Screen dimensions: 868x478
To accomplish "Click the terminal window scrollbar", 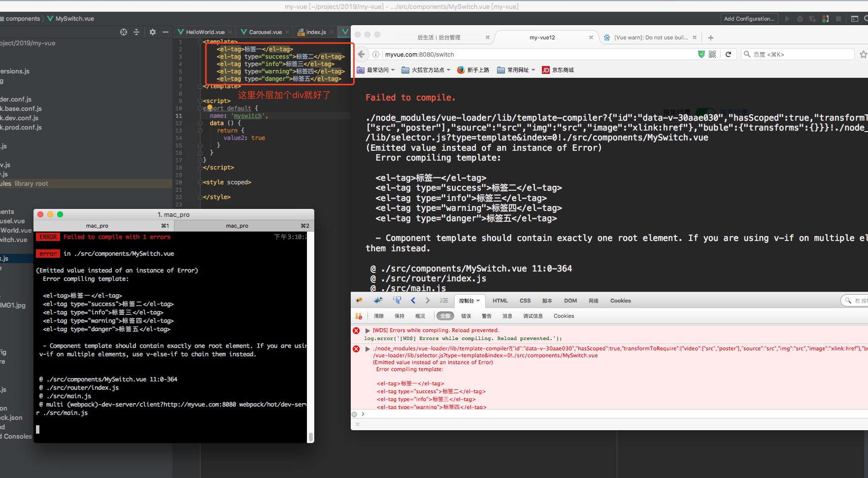I will [310, 437].
